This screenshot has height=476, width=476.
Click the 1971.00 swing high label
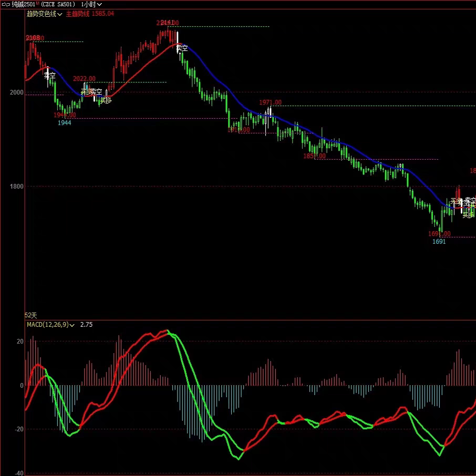tap(270, 102)
